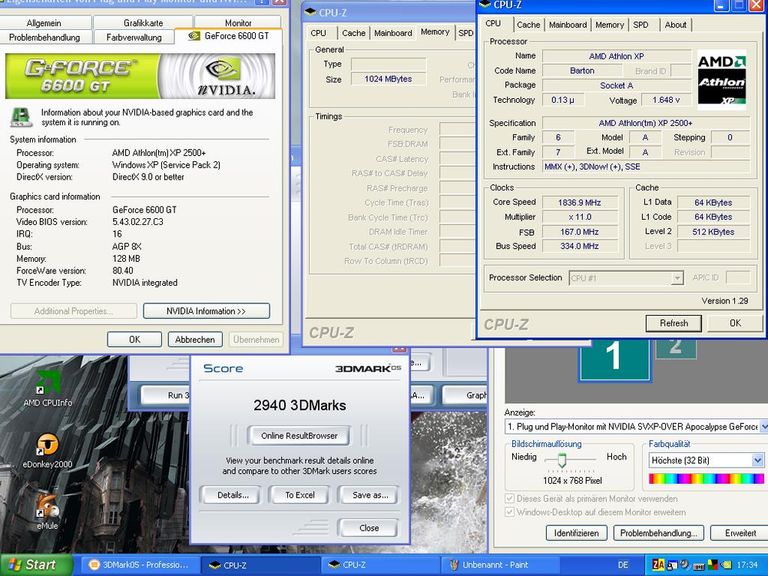Select monitor 2 thumbnail in display settings
Viewport: 768px width, 576px height.
coord(676,347)
